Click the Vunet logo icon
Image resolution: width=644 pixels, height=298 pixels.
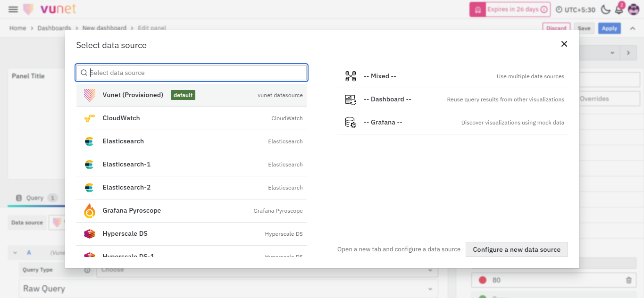coord(28,9)
